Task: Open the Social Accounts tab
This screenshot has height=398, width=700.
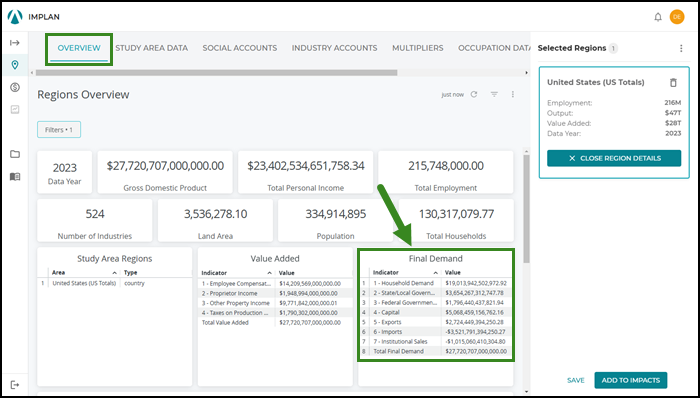Action: click(x=240, y=48)
